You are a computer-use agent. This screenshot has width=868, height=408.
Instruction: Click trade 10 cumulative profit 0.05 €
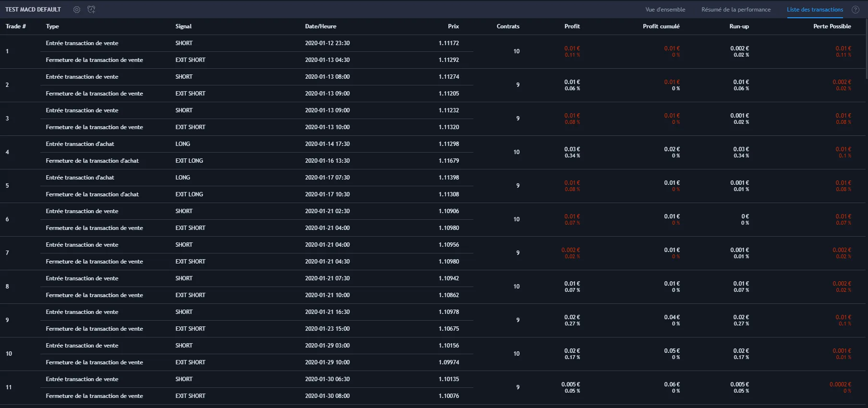672,351
